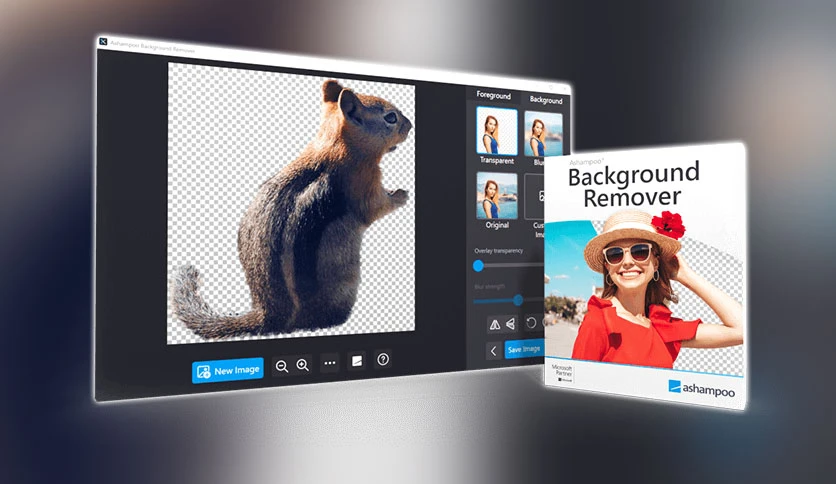Click the ashampoo logo on product box
Screen dimensions: 836x484
pos(702,389)
